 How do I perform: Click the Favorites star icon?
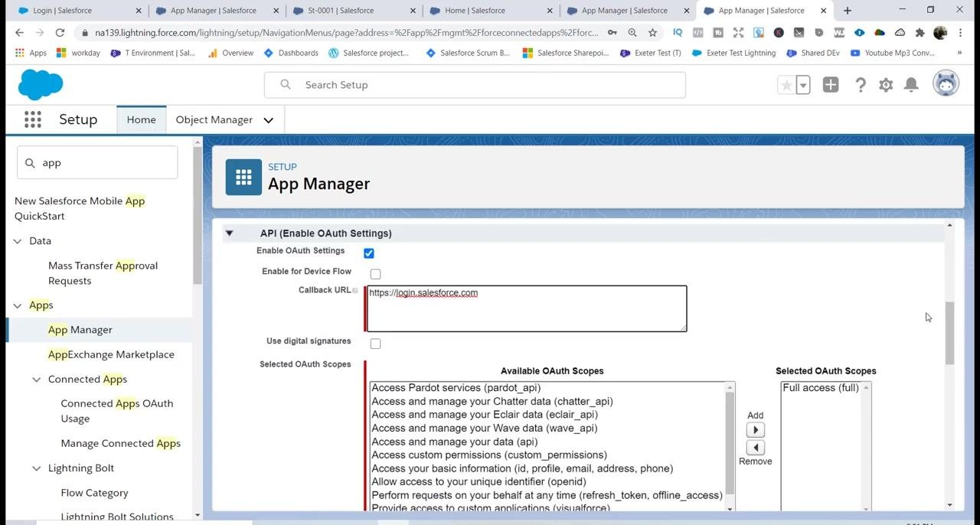pyautogui.click(x=786, y=85)
